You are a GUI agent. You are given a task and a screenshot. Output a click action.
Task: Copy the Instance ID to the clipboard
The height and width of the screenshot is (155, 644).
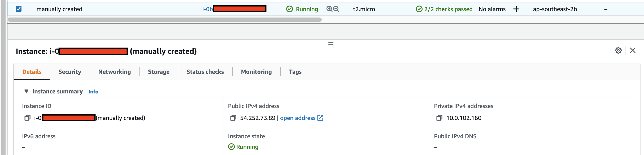tap(27, 118)
